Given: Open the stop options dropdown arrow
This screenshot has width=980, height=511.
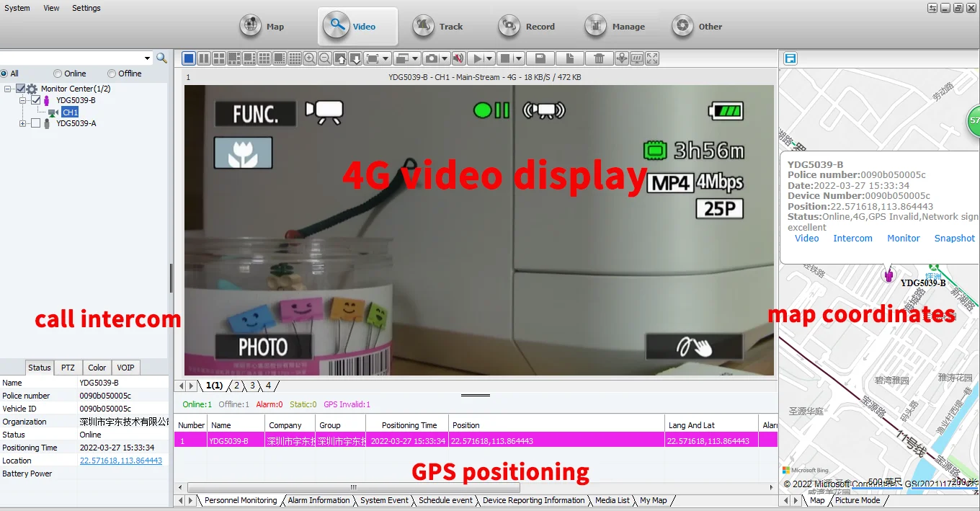Looking at the screenshot, I should click(519, 58).
